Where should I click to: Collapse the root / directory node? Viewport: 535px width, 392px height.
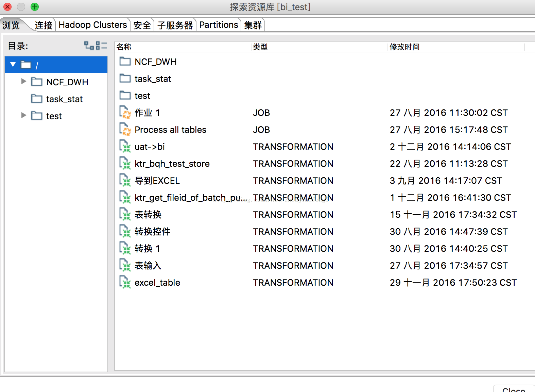[13, 64]
